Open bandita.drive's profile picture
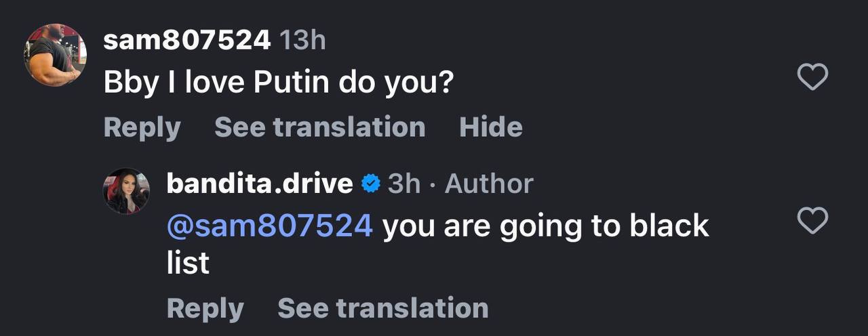Screen dimensions: 868x336 point(126,191)
